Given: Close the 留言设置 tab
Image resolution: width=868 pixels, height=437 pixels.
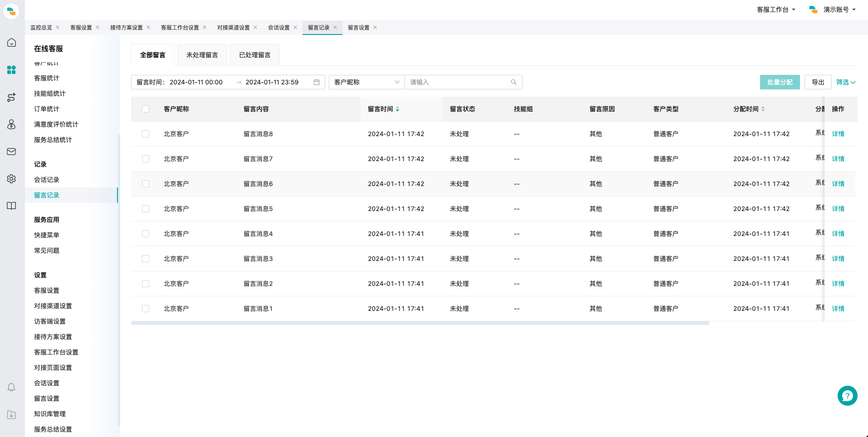Looking at the screenshot, I should click(375, 27).
